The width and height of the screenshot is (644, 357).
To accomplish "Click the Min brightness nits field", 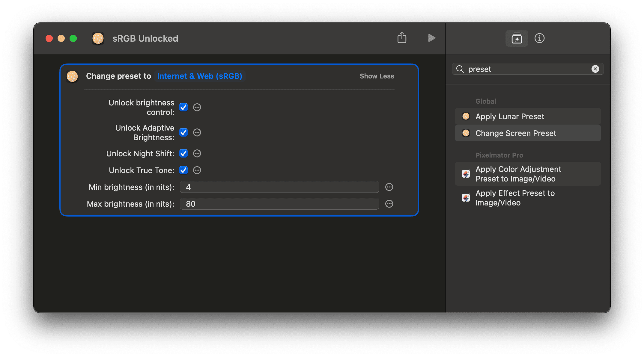I will point(279,187).
